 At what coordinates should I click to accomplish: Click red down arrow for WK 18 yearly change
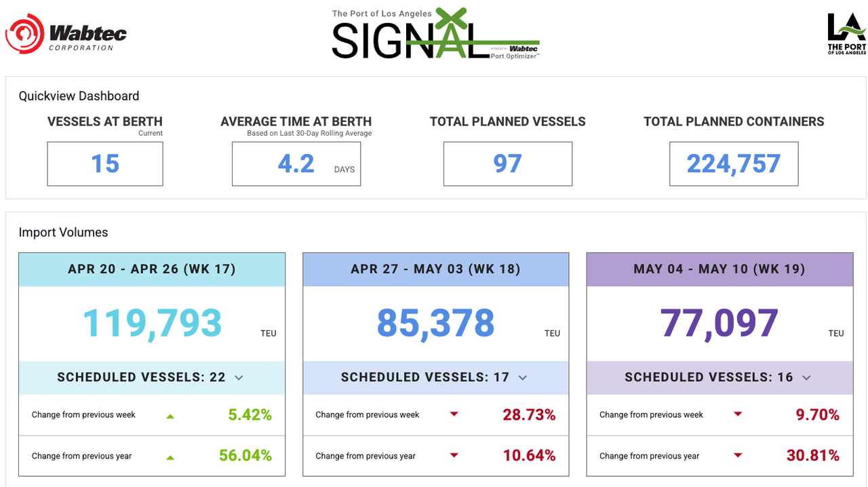pyautogui.click(x=454, y=456)
